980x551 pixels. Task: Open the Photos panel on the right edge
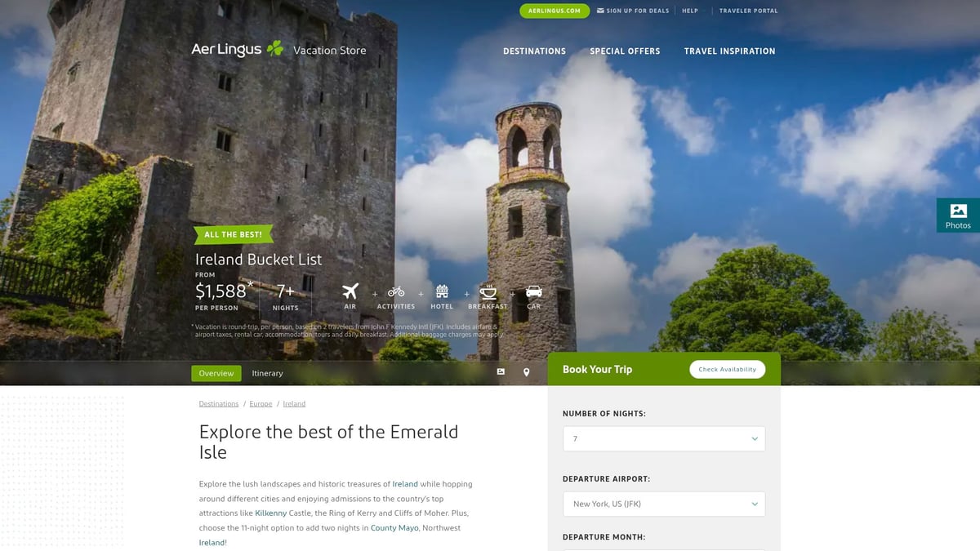957,215
